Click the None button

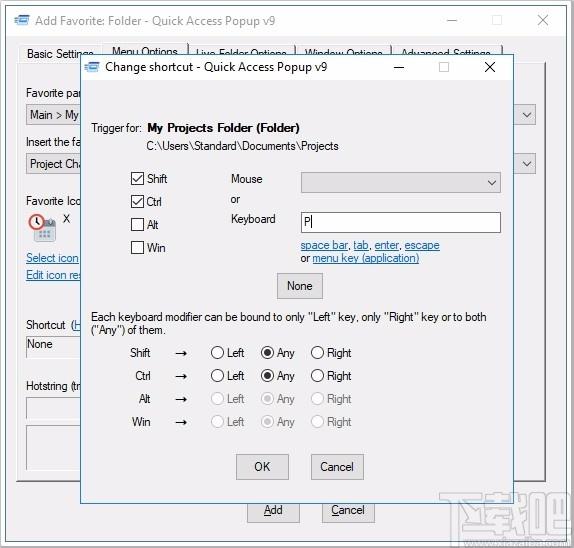tap(300, 286)
